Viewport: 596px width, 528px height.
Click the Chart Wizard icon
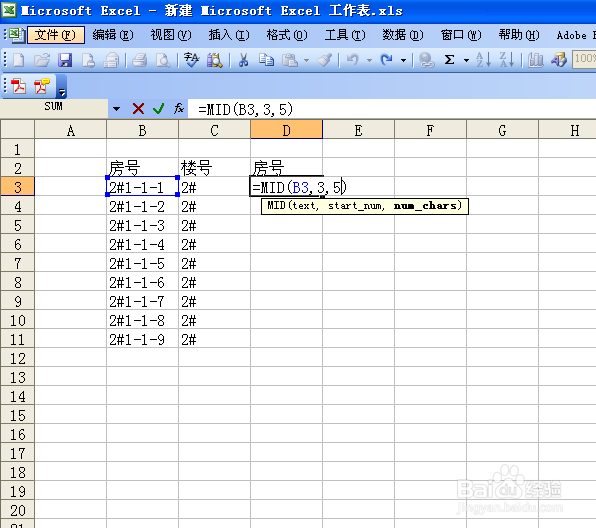pyautogui.click(x=535, y=60)
